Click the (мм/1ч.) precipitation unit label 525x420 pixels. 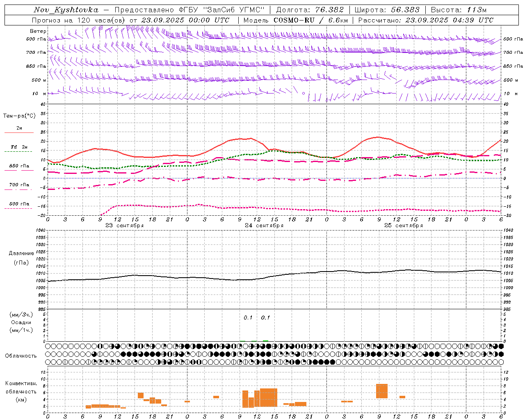click(21, 330)
